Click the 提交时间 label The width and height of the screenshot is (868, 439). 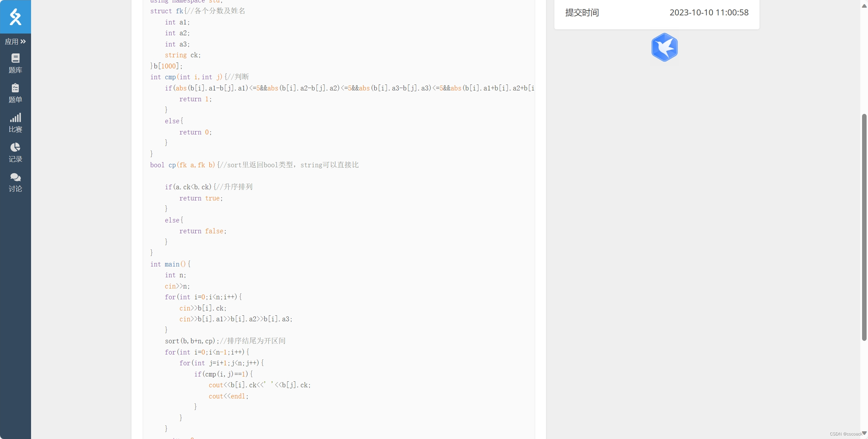582,13
